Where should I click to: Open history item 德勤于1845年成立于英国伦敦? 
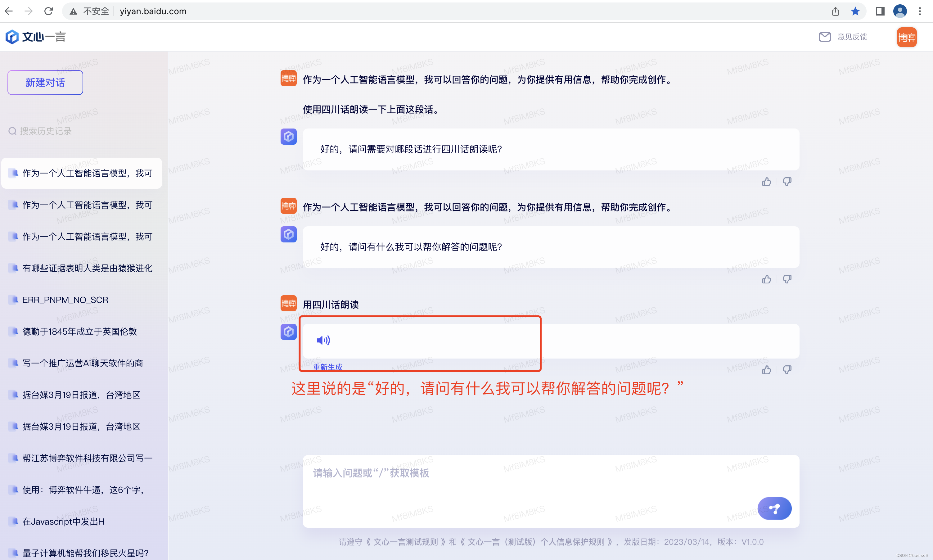click(x=82, y=332)
